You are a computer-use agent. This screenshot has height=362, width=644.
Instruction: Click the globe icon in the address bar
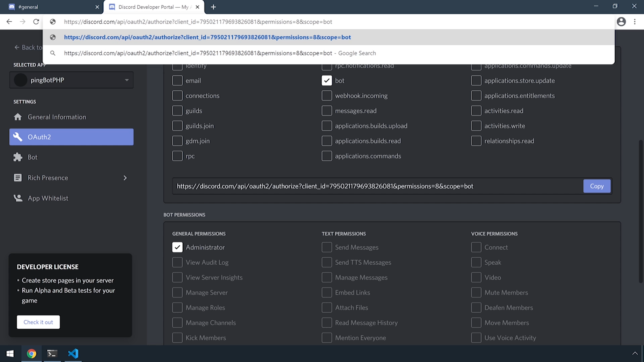click(53, 22)
